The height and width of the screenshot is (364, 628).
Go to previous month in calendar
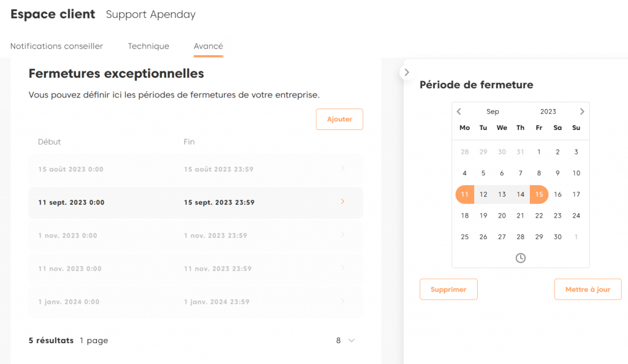459,112
